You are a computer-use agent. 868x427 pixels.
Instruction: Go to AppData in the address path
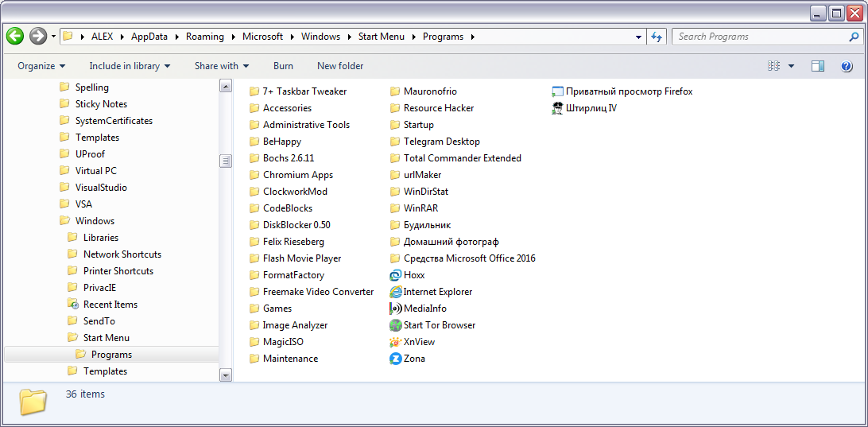149,37
